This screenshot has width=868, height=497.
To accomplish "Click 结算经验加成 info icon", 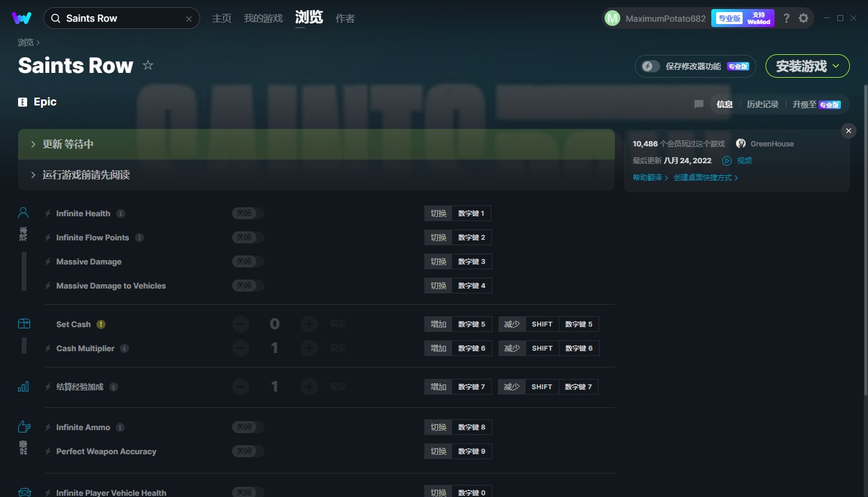I will 113,387.
